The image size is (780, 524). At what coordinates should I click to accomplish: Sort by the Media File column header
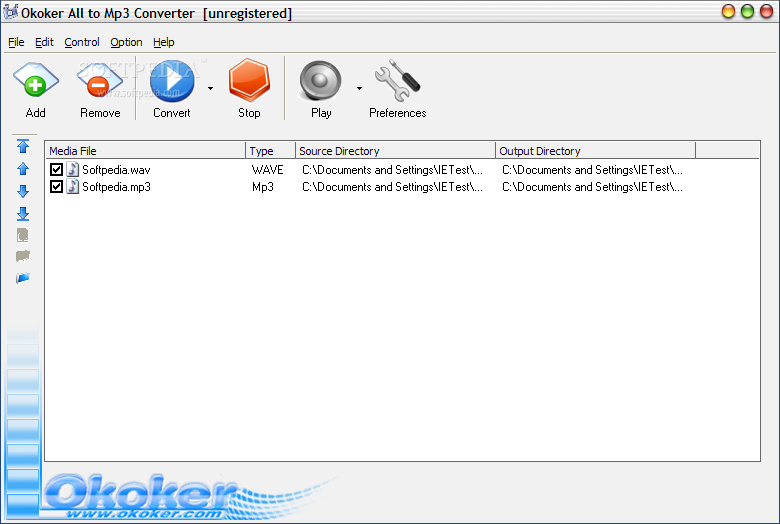pos(145,151)
